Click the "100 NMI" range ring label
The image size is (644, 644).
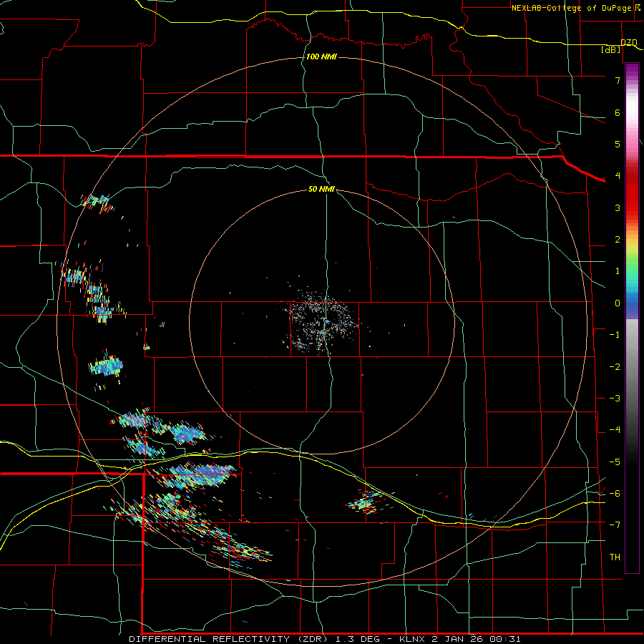click(321, 57)
